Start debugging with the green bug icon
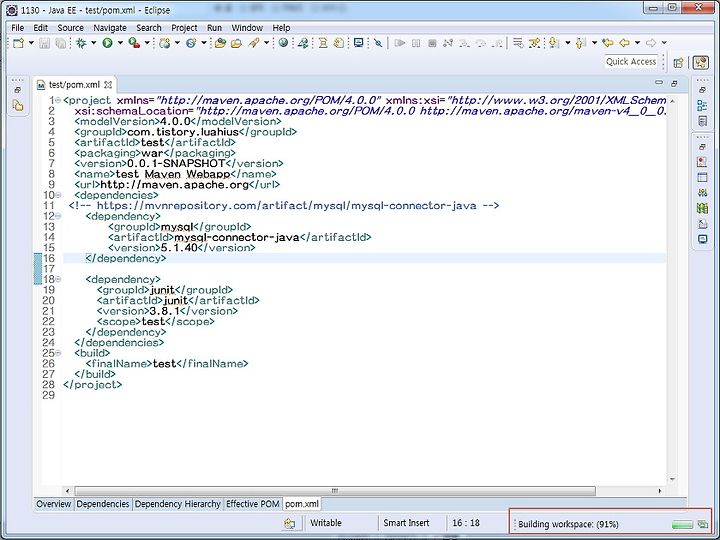The height and width of the screenshot is (540, 720). [x=81, y=43]
